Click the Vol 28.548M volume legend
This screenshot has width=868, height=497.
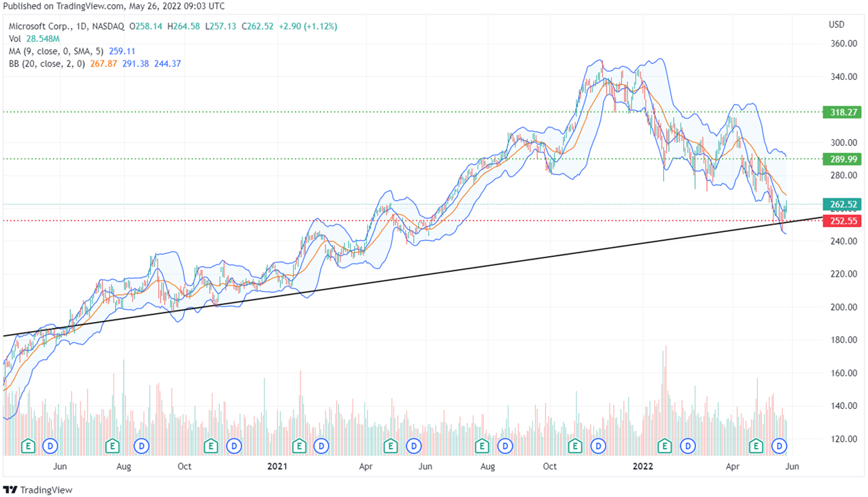coord(33,39)
